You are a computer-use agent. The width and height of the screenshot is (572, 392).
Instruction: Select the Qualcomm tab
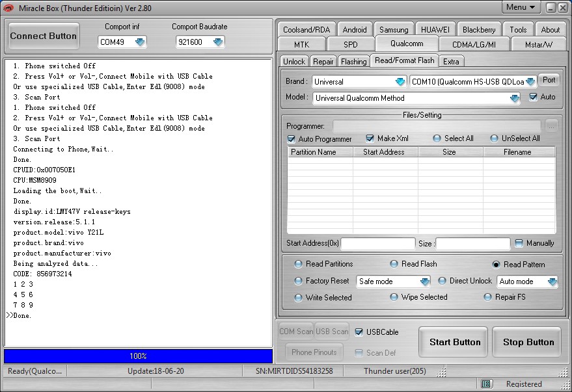click(407, 44)
